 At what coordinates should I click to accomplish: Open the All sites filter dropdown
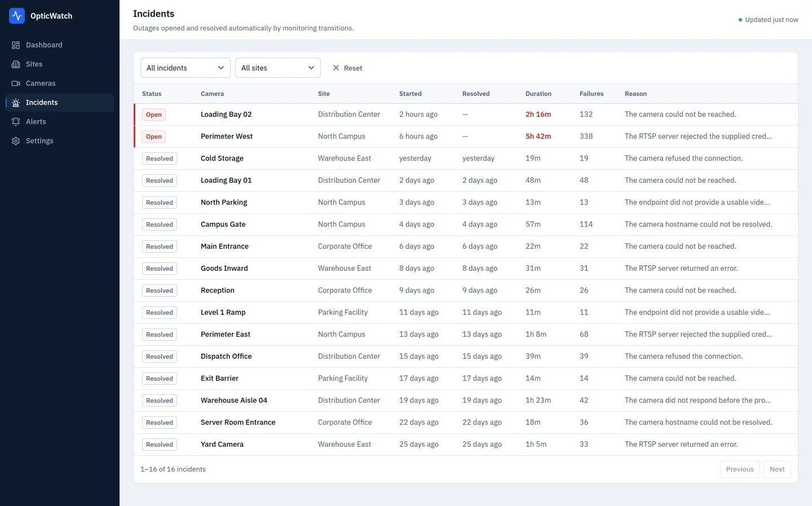click(278, 68)
